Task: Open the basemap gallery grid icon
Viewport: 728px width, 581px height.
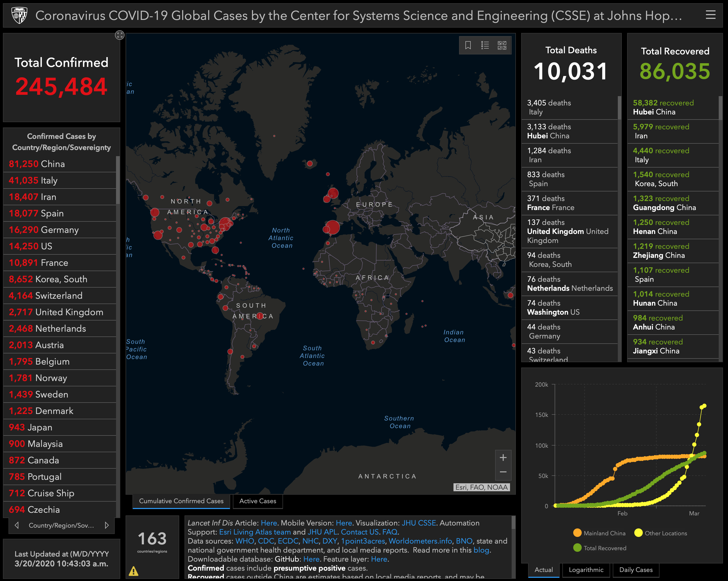Action: 502,45
